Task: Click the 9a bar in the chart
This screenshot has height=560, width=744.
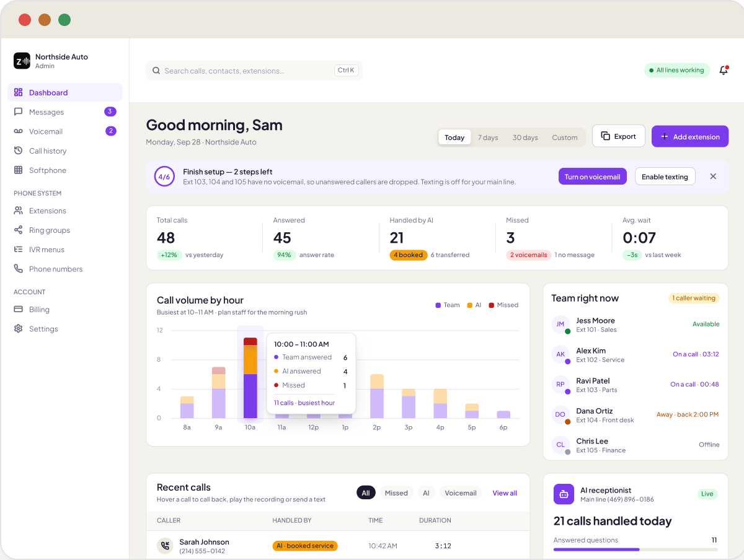Action: (x=218, y=393)
